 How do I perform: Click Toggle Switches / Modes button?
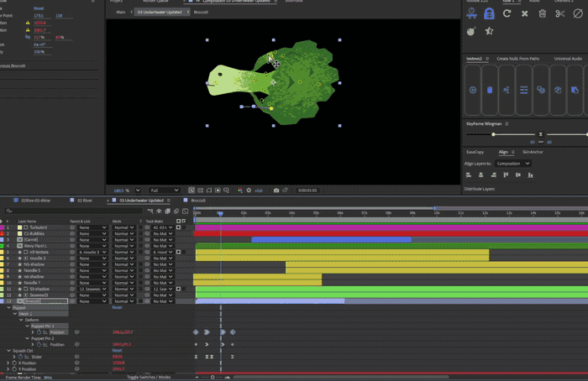point(149,378)
